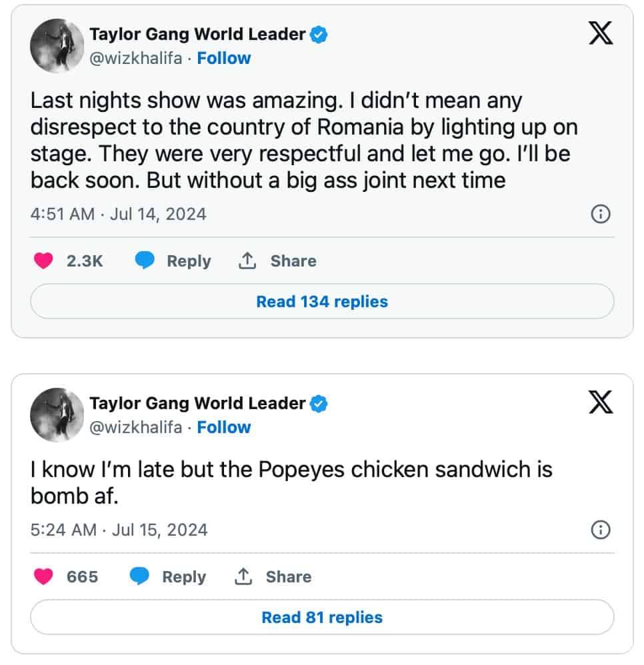Screen dimensions: 644x665
Task: Click the reply bubble icon on the Popeyes tweet
Action: 140,577
